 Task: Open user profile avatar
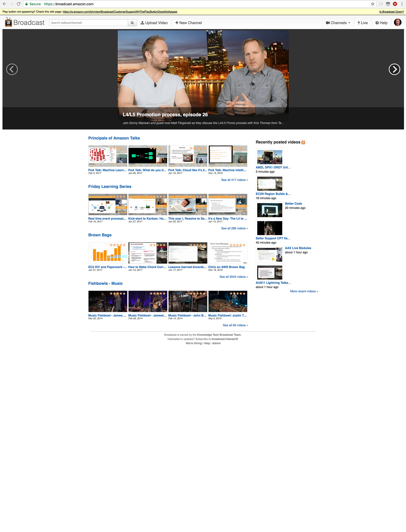click(x=398, y=23)
